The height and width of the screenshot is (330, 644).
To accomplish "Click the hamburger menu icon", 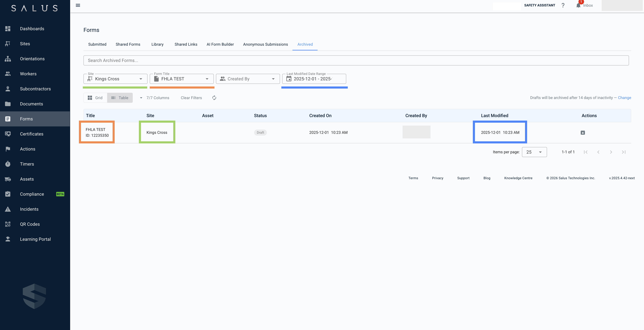I will click(x=78, y=5).
